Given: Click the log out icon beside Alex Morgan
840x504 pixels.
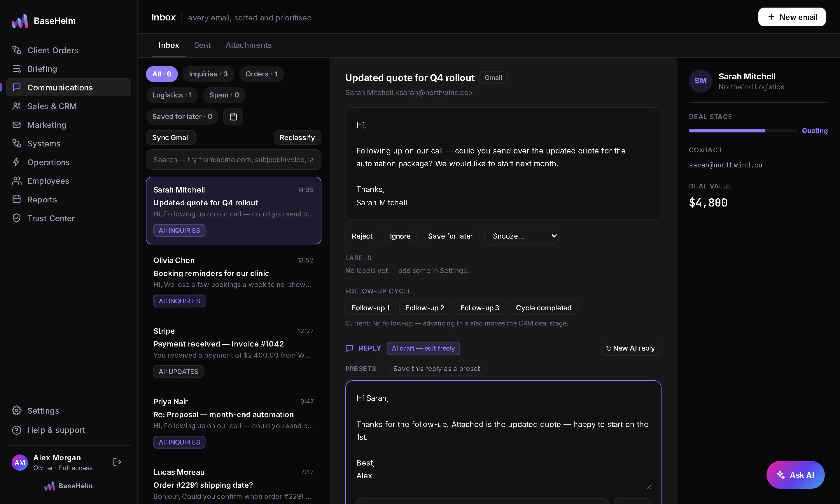Looking at the screenshot, I should pos(117,462).
